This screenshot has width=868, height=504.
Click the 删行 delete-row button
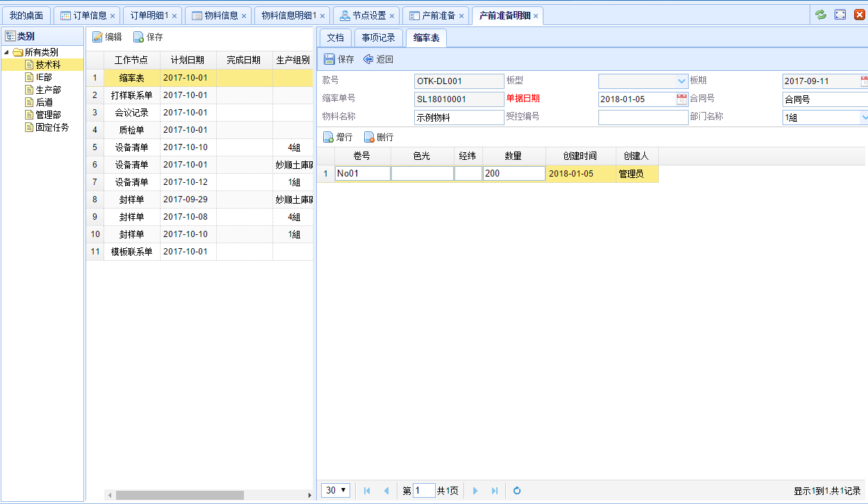[379, 138]
